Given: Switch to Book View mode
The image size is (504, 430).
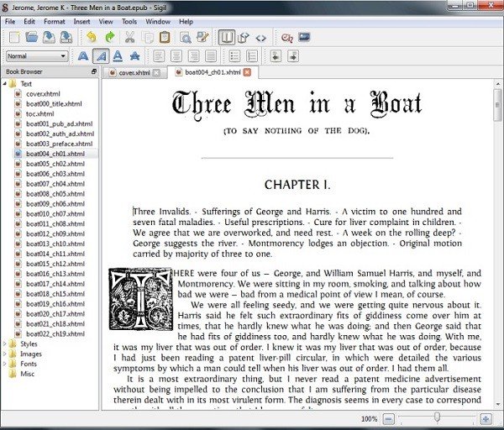Looking at the screenshot, I should 226,38.
